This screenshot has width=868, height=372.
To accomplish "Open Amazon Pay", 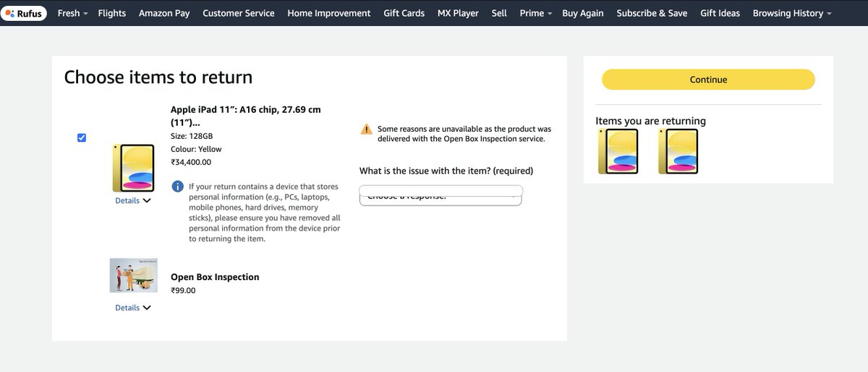I will 164,13.
